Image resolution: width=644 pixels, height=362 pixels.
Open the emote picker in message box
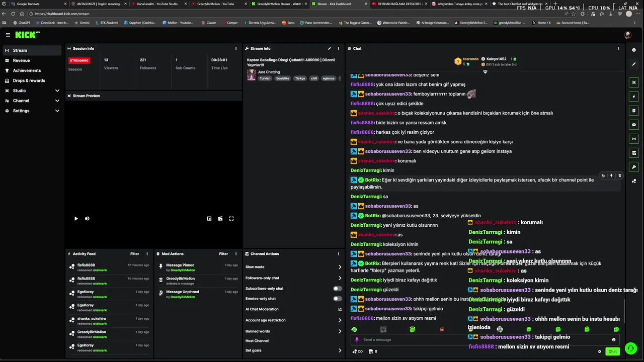614,340
